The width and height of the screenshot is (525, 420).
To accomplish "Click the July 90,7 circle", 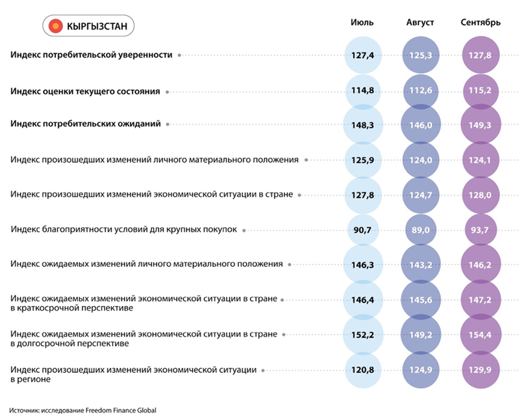I will pos(363,230).
